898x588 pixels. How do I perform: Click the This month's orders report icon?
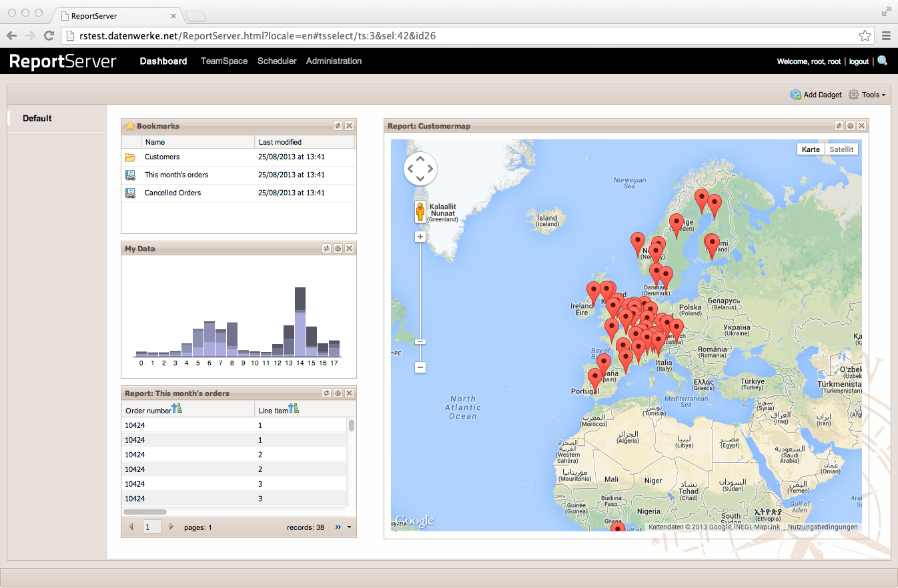[x=130, y=175]
